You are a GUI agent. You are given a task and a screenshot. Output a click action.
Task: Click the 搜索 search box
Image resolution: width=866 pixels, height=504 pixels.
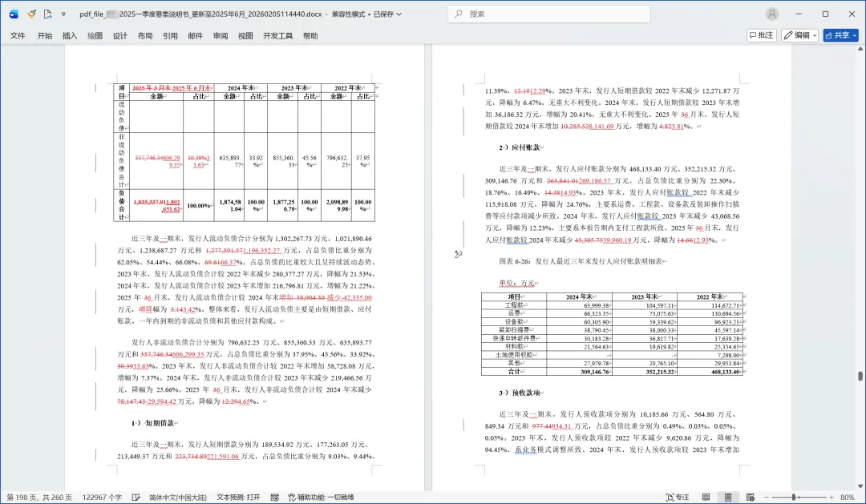(548, 14)
